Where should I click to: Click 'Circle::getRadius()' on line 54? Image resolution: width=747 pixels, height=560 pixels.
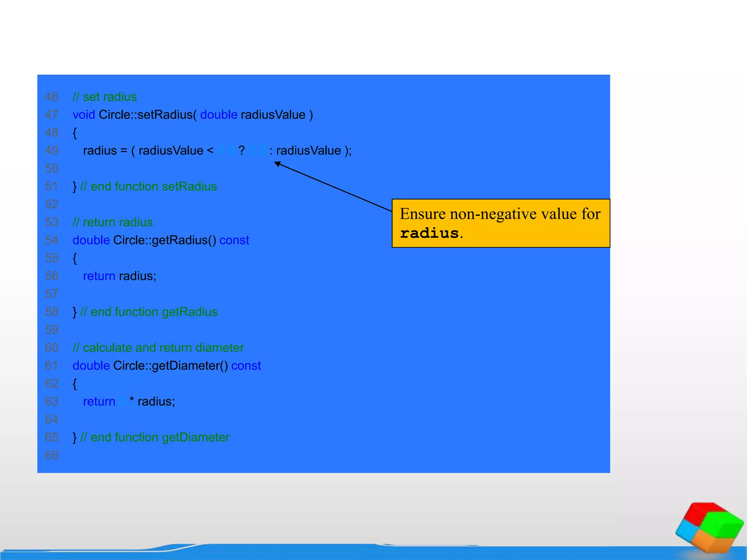165,240
